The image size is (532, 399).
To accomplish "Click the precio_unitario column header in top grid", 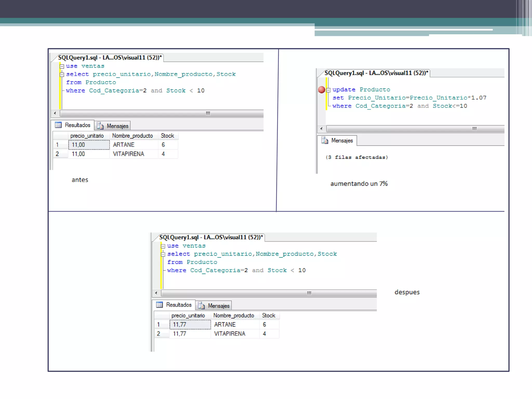I will point(87,136).
